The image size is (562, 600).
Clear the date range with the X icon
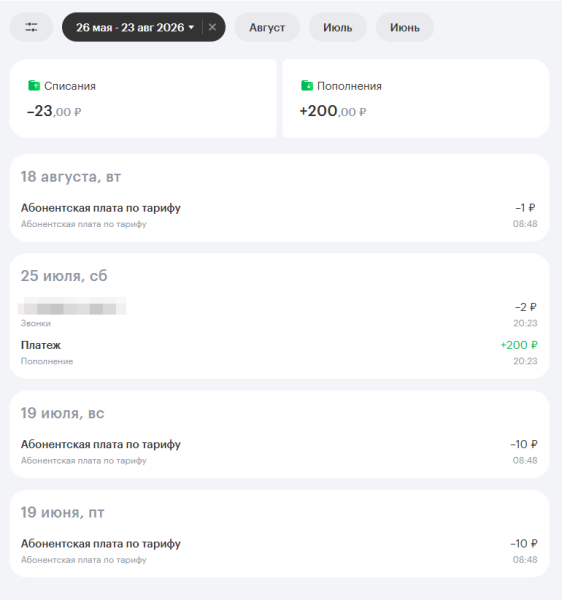pos(212,27)
